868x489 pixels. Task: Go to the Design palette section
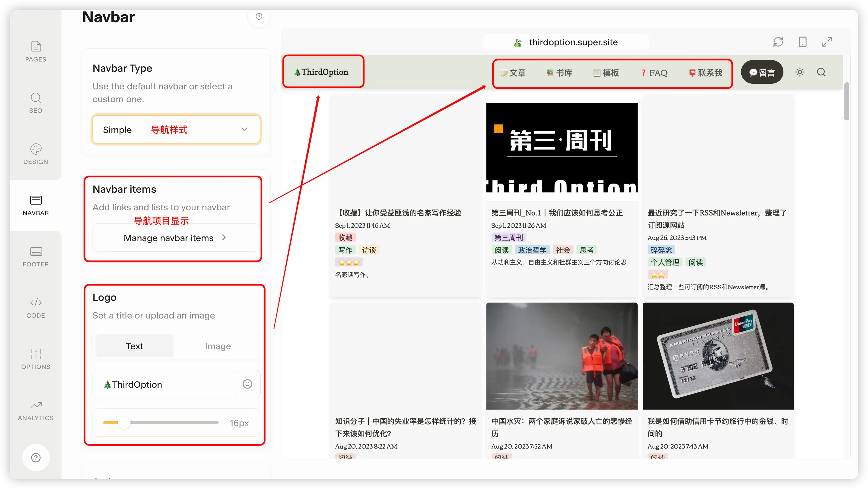tap(36, 154)
